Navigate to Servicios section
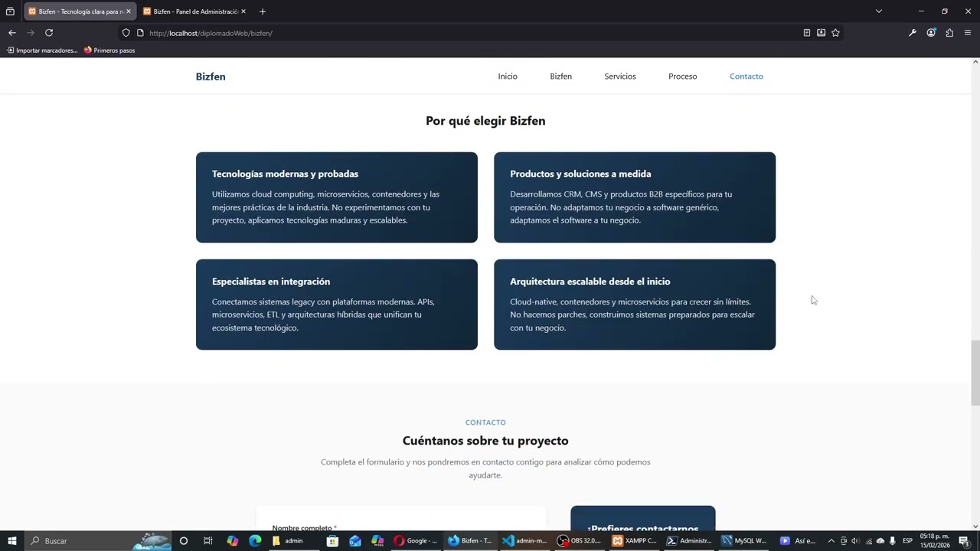Image resolution: width=980 pixels, height=551 pixels. point(620,77)
